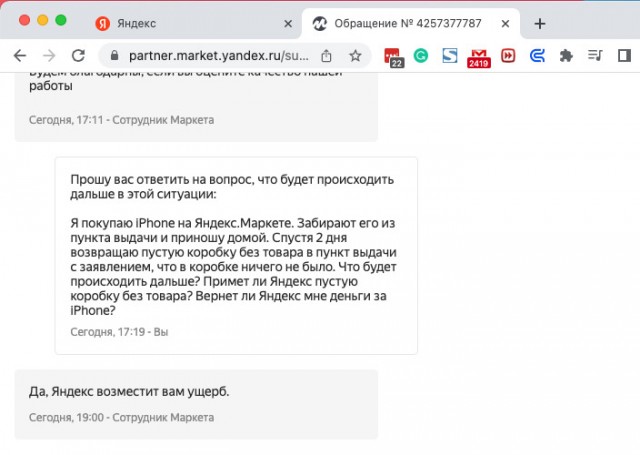Viewport: 640px width, 455px height.
Task: Click the lock site info icon
Action: click(113, 56)
